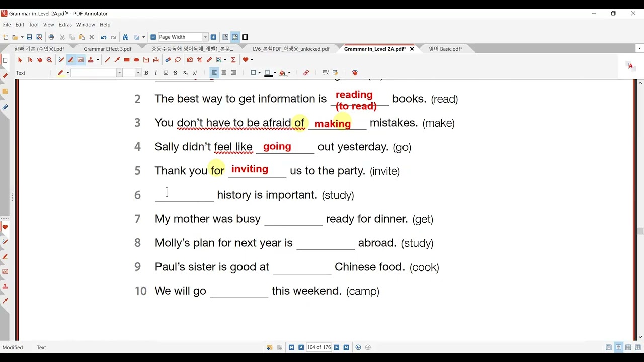Open the Page Width zoom dropdown

pyautogui.click(x=205, y=37)
